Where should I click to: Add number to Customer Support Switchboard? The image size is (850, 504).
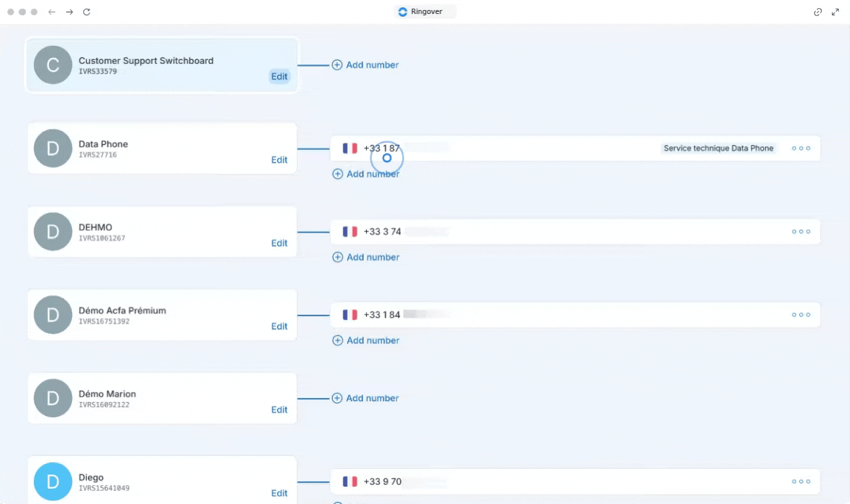(366, 65)
